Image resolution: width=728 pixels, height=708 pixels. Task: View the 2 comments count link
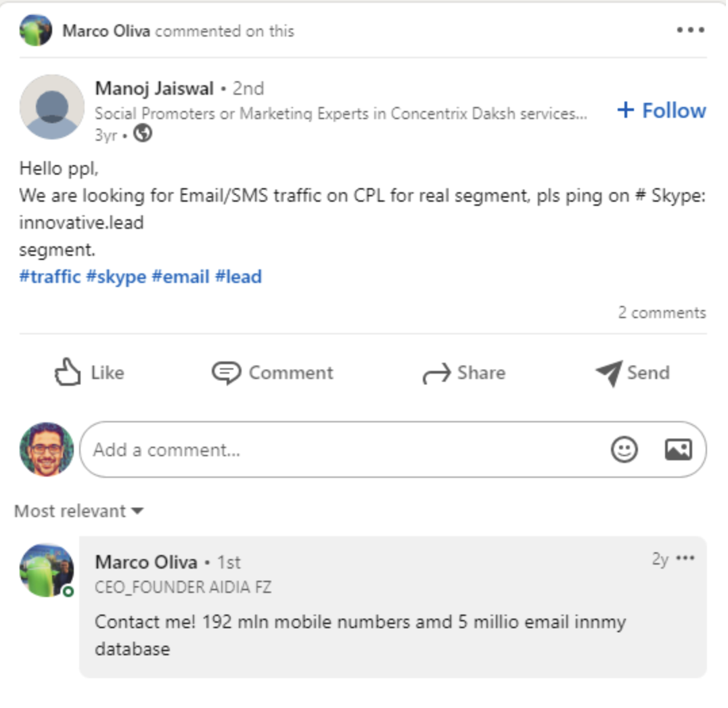click(x=661, y=313)
